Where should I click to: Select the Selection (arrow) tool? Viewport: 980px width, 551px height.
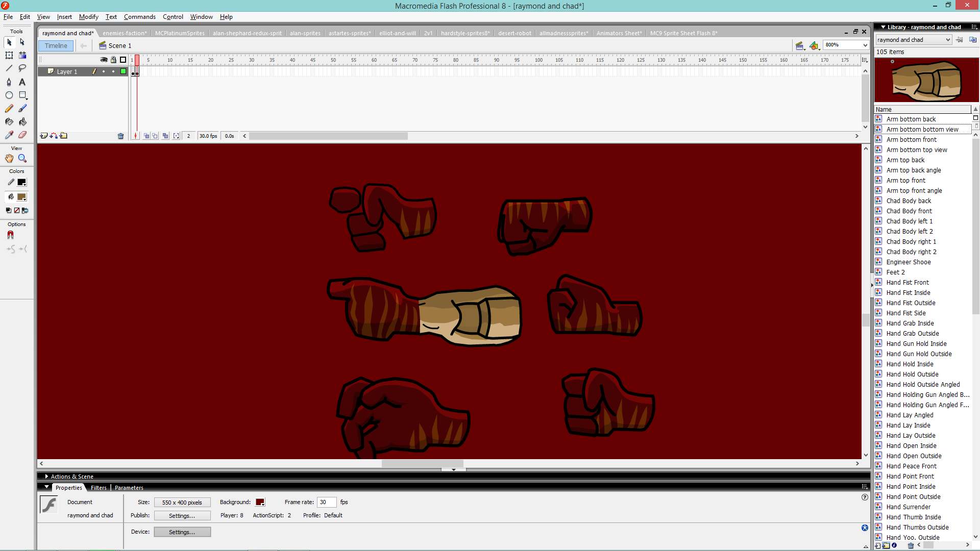pyautogui.click(x=9, y=42)
